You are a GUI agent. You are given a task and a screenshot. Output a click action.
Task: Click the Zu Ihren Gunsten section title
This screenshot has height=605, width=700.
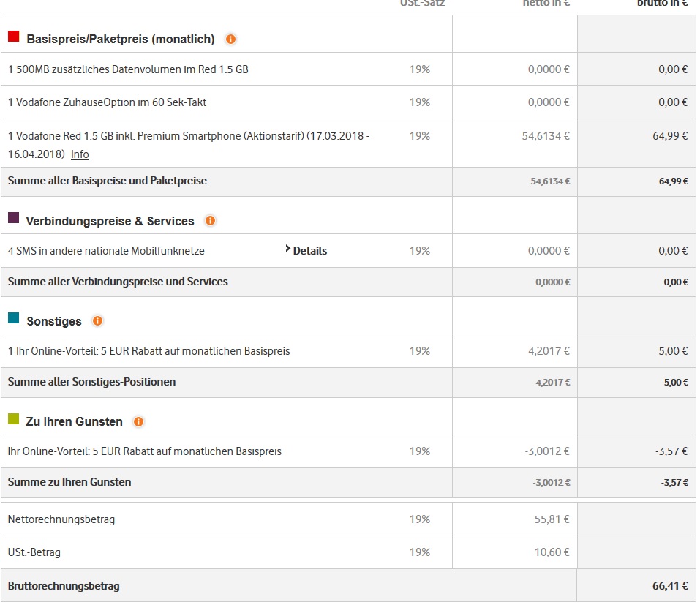[74, 422]
